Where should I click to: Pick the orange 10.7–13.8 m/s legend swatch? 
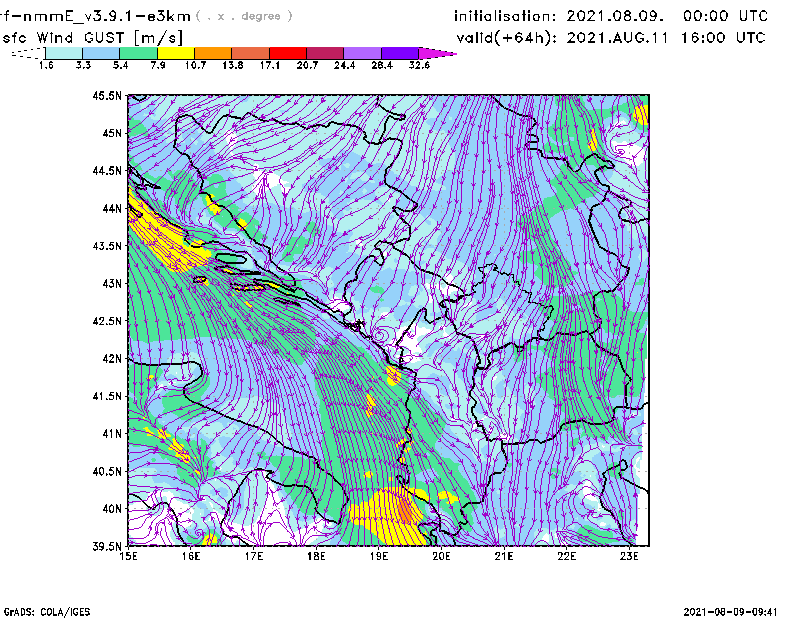click(213, 53)
